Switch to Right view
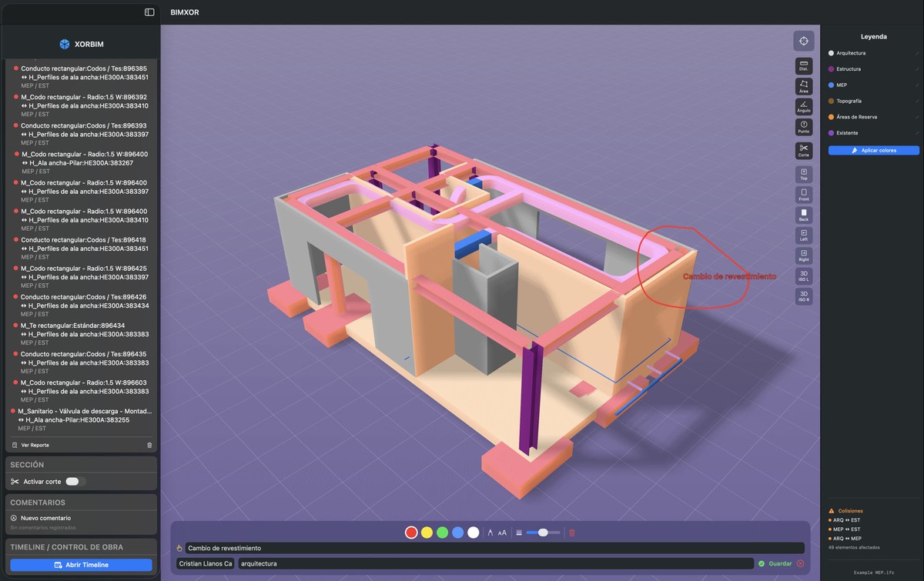924x581 pixels. [803, 255]
